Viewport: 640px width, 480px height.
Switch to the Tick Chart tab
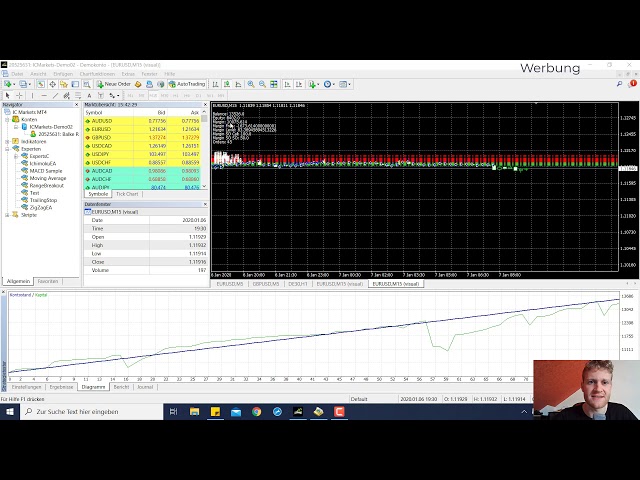127,194
